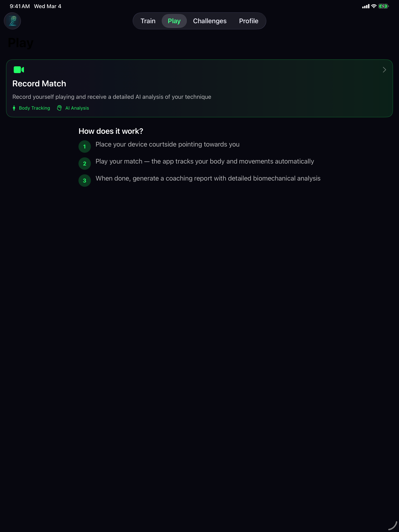Click the Body Tracking figure icon
The height and width of the screenshot is (532, 399).
pyautogui.click(x=14, y=108)
